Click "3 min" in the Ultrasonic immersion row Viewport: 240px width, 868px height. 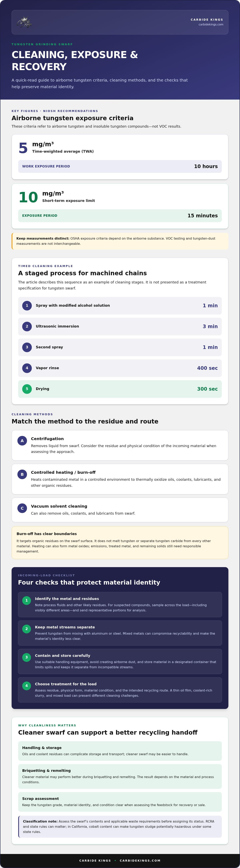[x=210, y=327]
